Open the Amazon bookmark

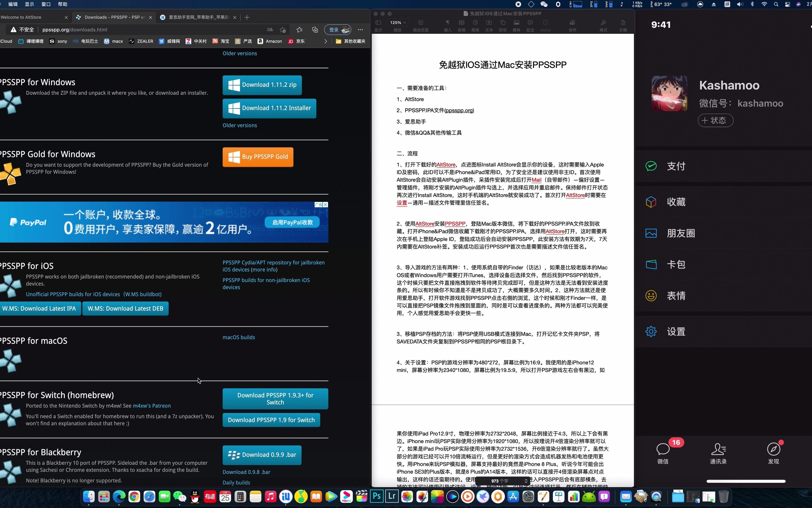(x=270, y=41)
